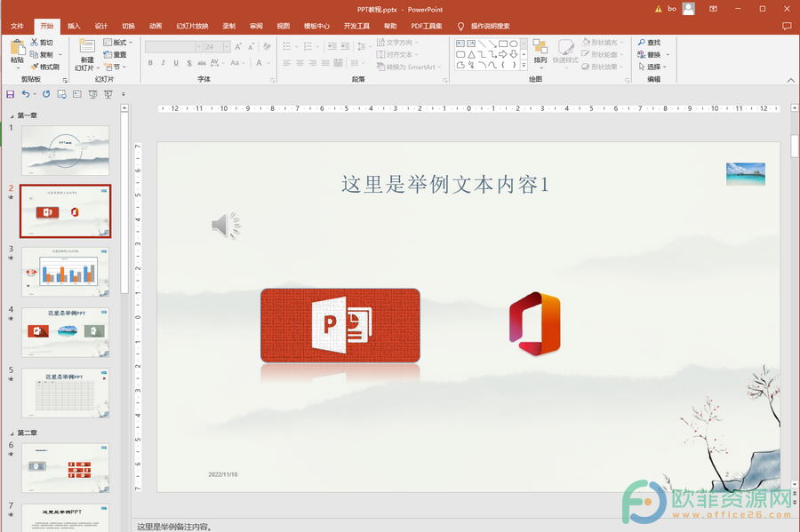Open the Arrange (排列) menu
The width and height of the screenshot is (800, 532).
pos(540,54)
